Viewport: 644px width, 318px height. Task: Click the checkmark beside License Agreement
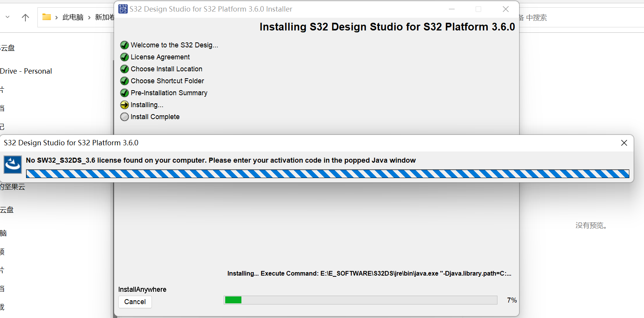pos(124,57)
